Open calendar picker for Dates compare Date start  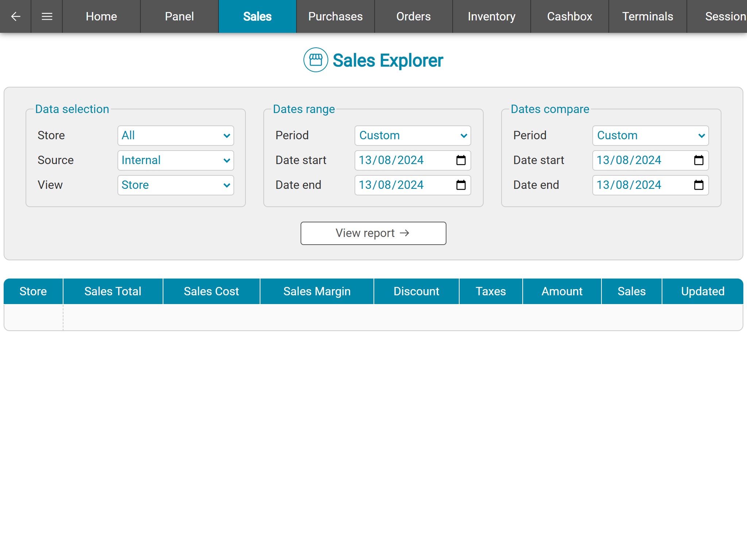(699, 160)
